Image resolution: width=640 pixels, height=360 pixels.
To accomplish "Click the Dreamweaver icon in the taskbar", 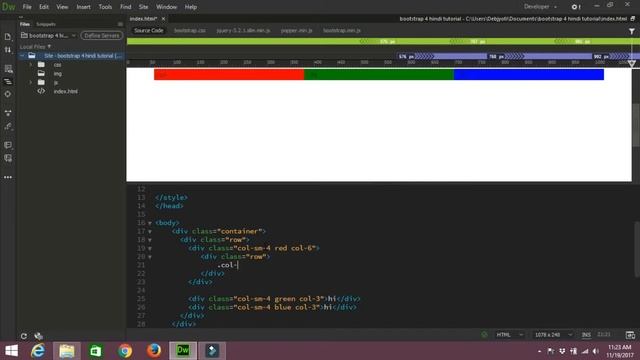I will [x=183, y=351].
